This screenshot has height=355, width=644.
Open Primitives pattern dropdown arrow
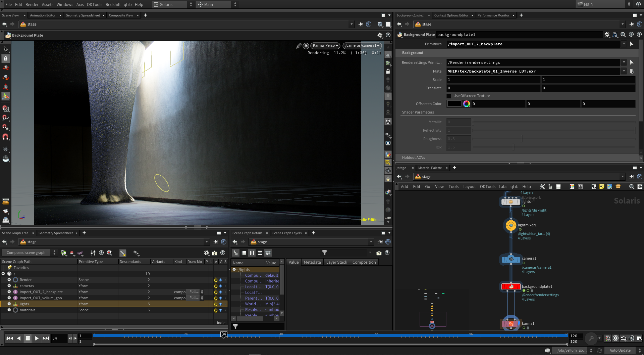(x=624, y=44)
